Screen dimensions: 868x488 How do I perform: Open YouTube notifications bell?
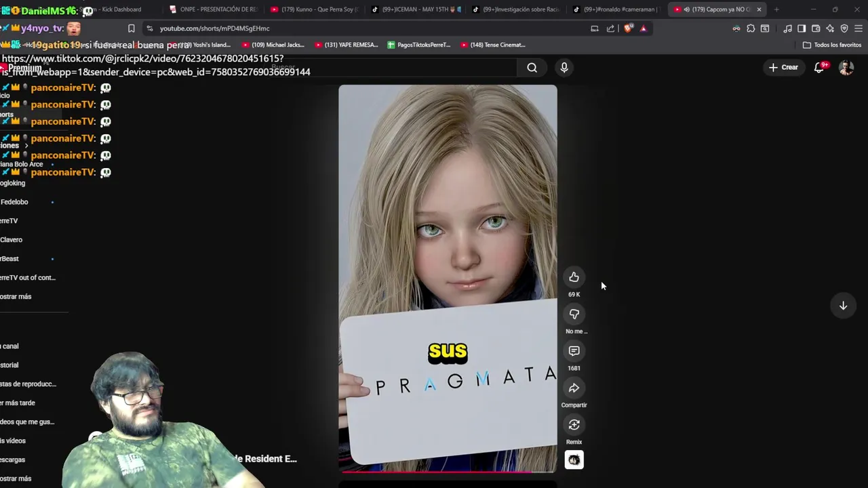819,67
